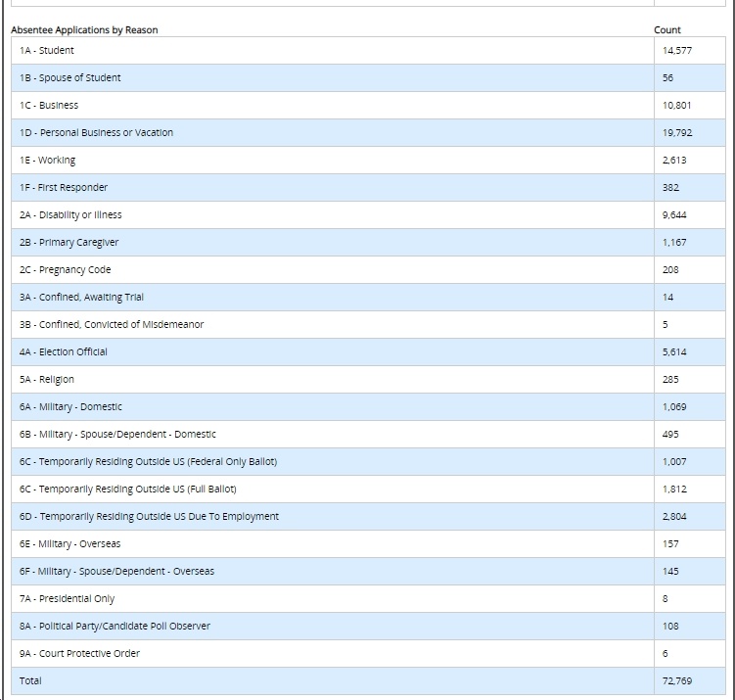The width and height of the screenshot is (735, 700).
Task: Click the 'Count' column header
Action: pyautogui.click(x=667, y=30)
